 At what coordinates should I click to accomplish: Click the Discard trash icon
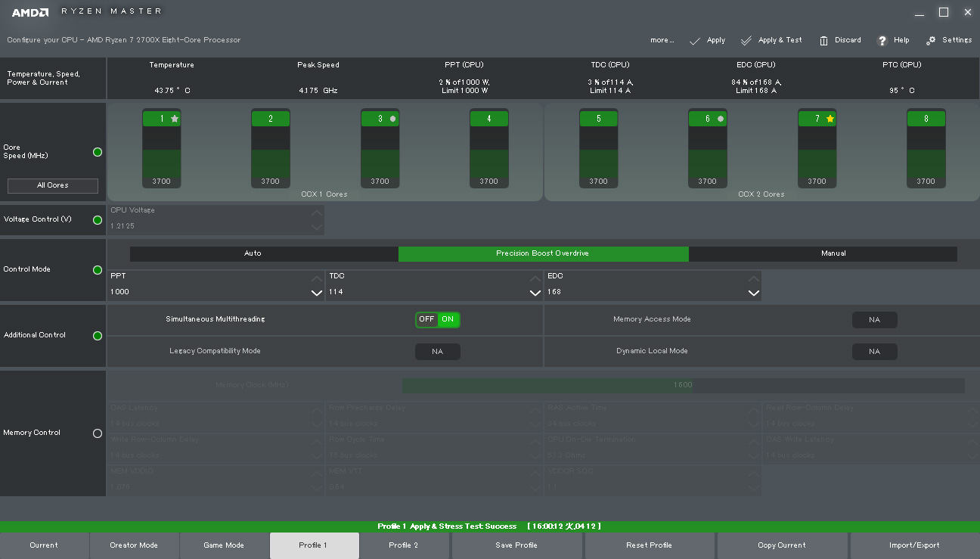click(x=823, y=41)
